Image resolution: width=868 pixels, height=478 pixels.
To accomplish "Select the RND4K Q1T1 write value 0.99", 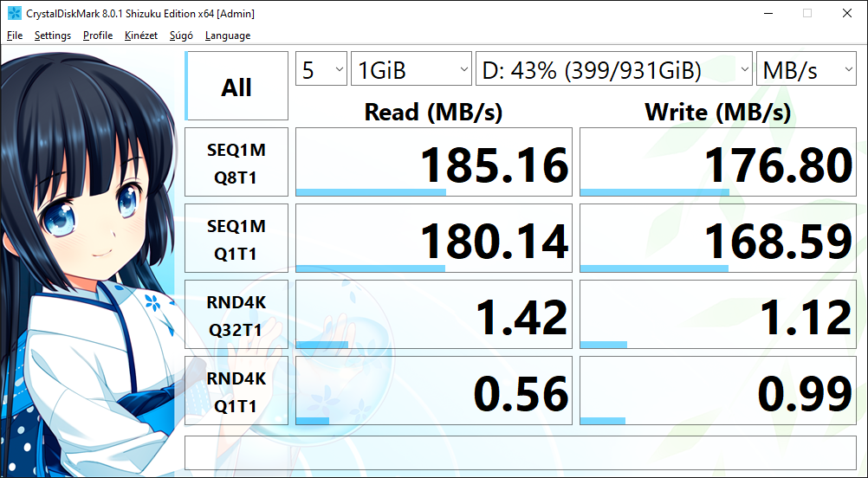I will [x=718, y=391].
